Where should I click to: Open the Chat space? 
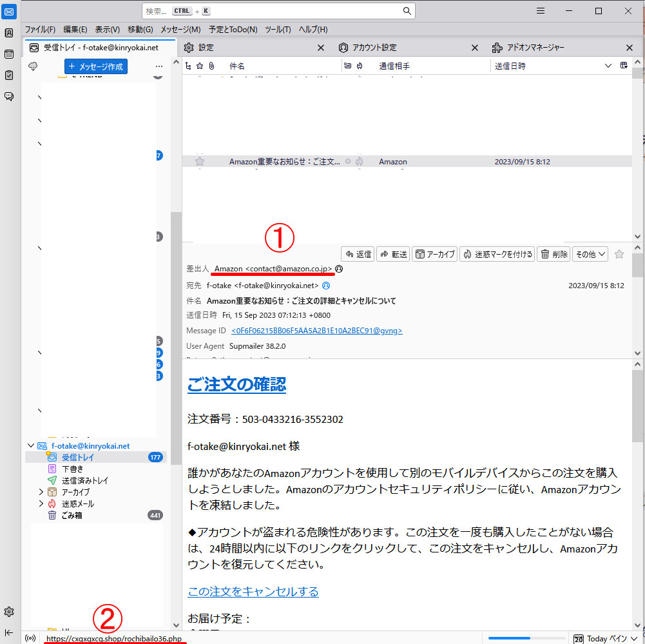tap(8, 96)
